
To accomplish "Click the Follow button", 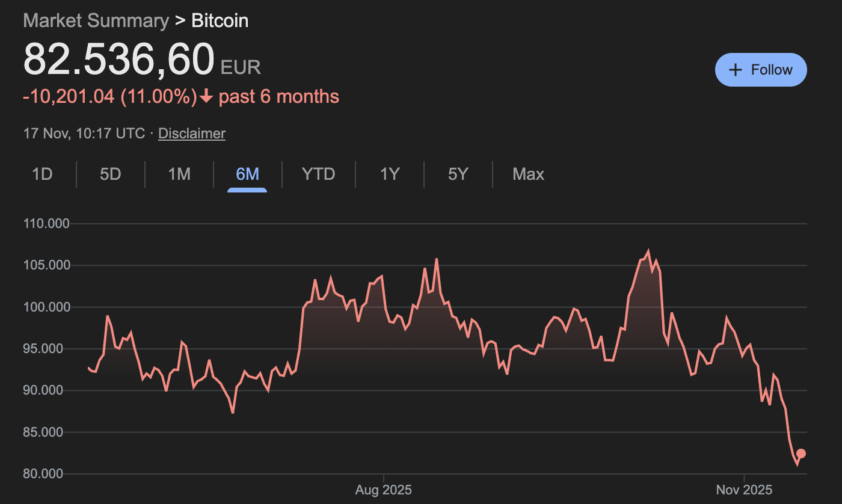I will tap(761, 70).
